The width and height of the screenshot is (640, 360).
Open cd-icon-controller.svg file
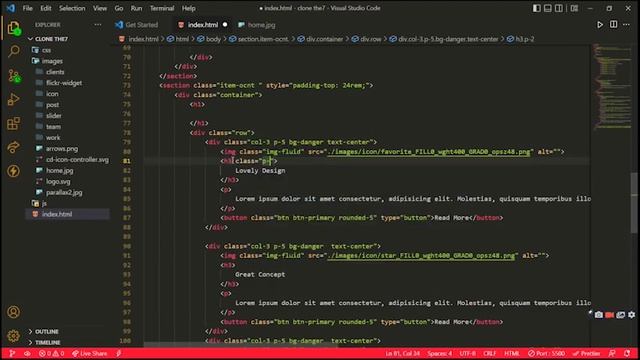click(x=77, y=160)
